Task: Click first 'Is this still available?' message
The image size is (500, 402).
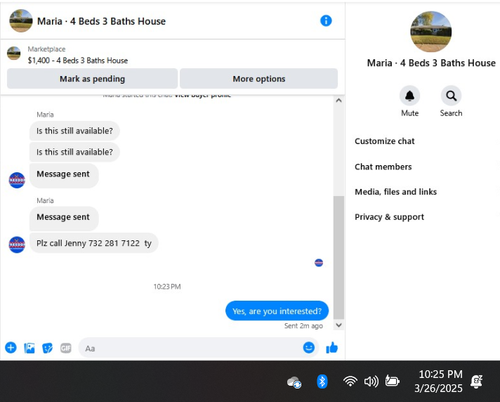Action: click(x=75, y=131)
